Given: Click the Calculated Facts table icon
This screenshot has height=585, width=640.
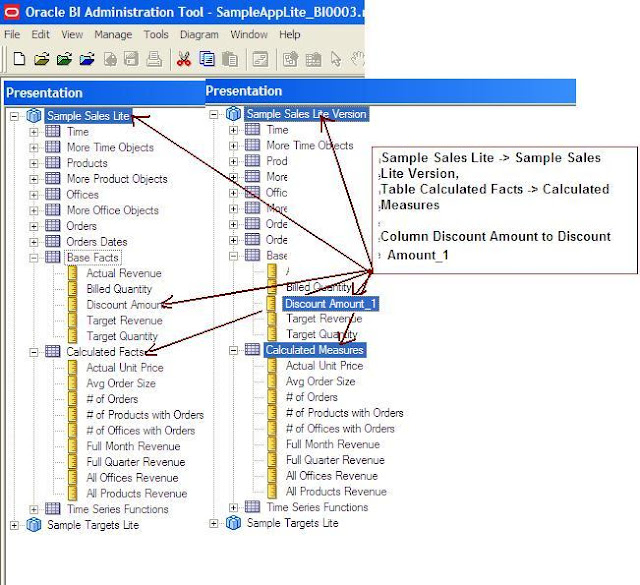Looking at the screenshot, I should click(x=53, y=351).
